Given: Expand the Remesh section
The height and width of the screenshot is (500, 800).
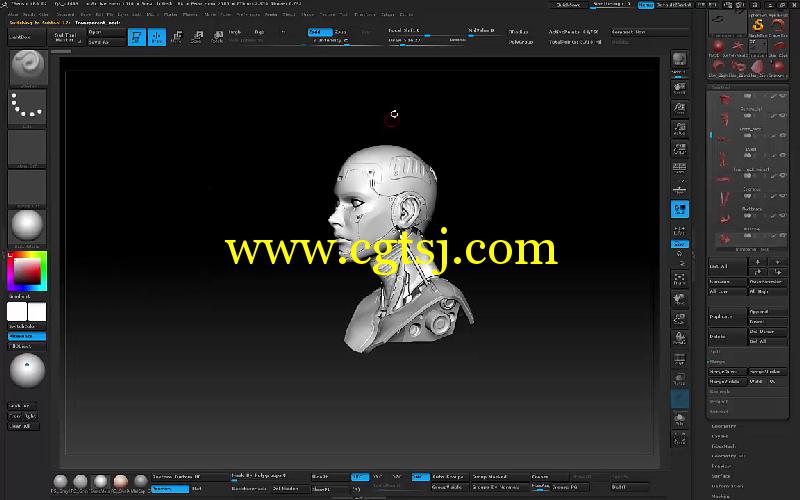Looking at the screenshot, I should point(720,391).
